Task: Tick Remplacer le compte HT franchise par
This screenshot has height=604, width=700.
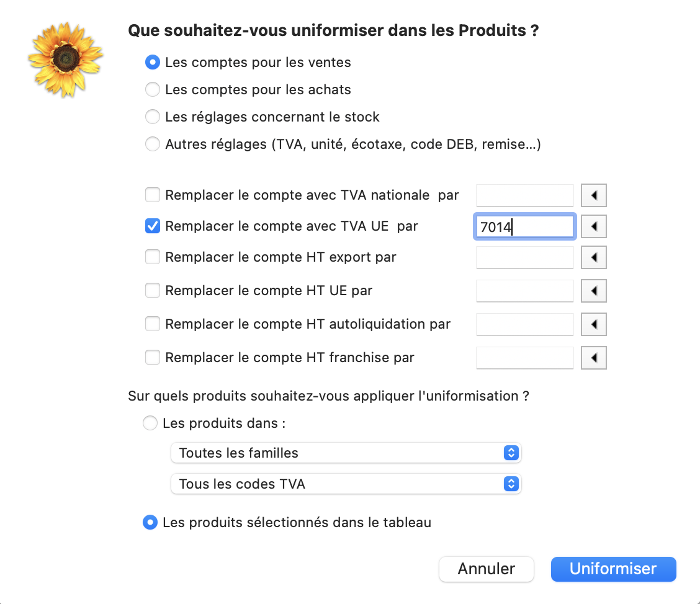Action: tap(153, 357)
